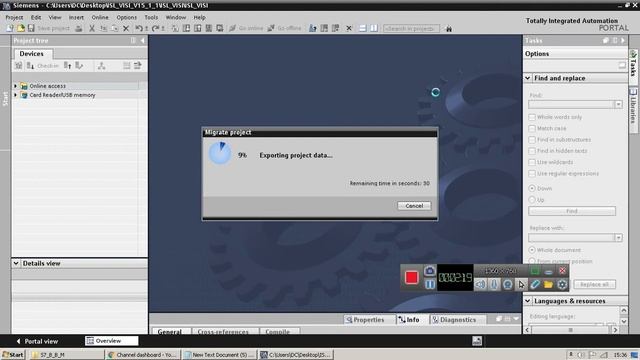Open the Options menu

[127, 18]
